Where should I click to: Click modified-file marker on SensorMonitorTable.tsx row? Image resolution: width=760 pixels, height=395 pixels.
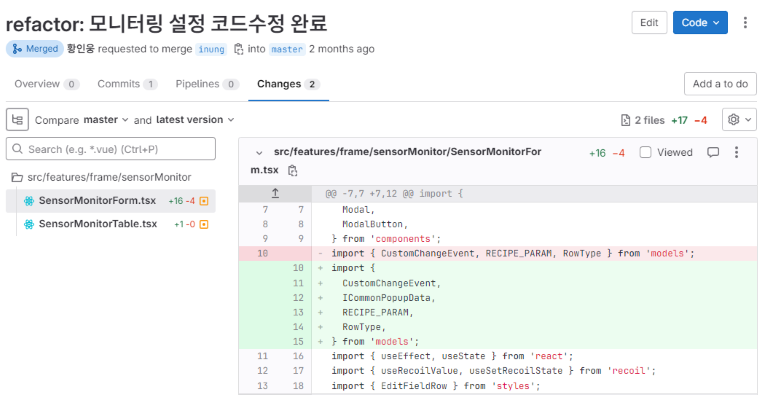pyautogui.click(x=204, y=224)
